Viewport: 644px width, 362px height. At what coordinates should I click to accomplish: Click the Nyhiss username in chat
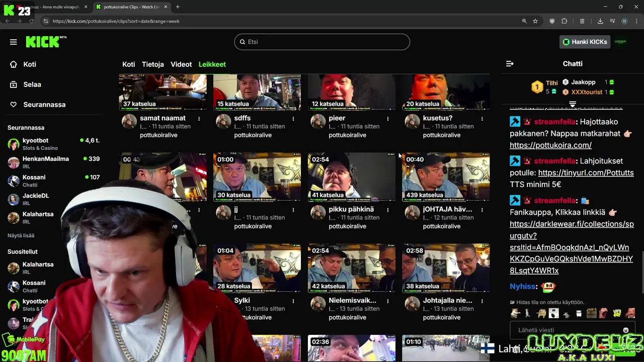[x=523, y=287]
